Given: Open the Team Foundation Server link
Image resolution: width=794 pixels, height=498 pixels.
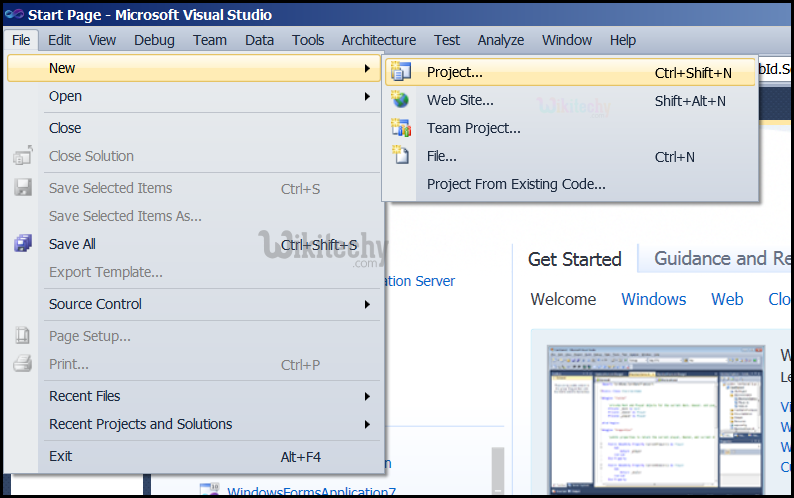Looking at the screenshot, I should point(420,281).
